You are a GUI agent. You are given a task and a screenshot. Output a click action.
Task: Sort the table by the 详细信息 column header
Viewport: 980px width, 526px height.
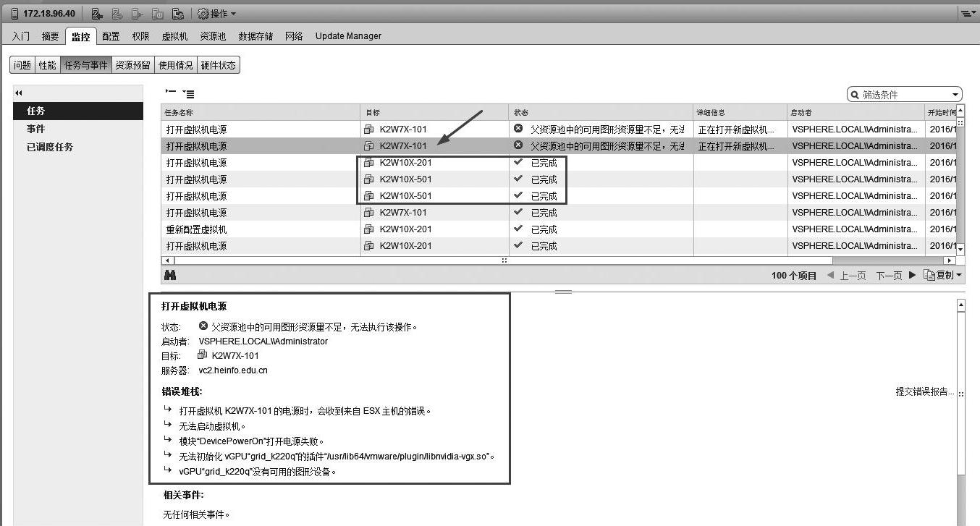pos(740,113)
